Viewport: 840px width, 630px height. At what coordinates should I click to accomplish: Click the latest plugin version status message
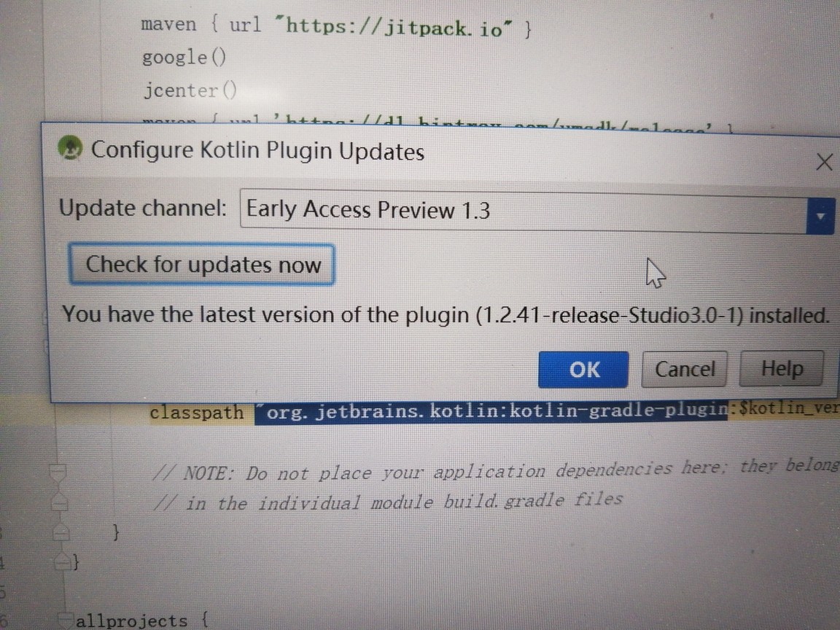(x=446, y=314)
